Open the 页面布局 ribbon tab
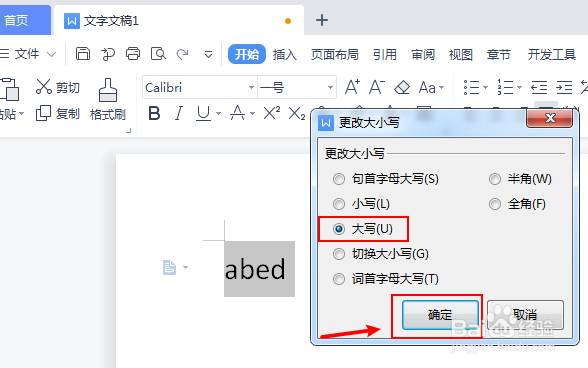This screenshot has height=368, width=588. coord(334,55)
